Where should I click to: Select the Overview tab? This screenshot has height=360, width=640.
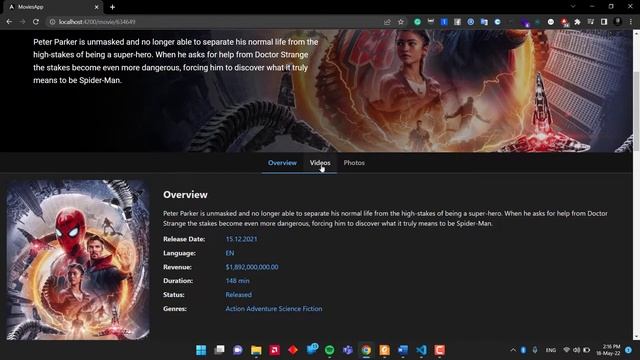[282, 163]
